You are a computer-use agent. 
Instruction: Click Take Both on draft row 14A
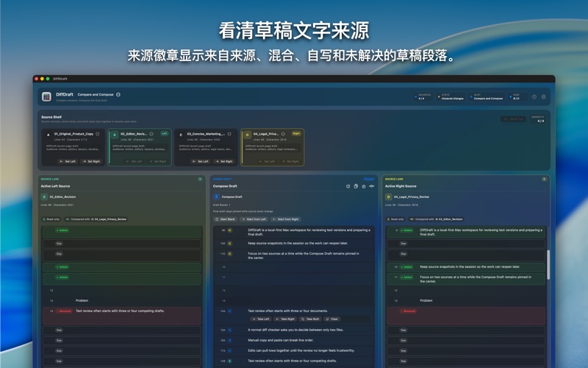(x=310, y=319)
